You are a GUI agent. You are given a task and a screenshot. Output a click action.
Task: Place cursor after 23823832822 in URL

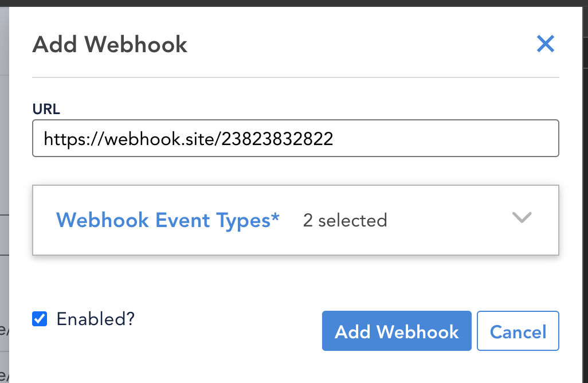pos(334,139)
